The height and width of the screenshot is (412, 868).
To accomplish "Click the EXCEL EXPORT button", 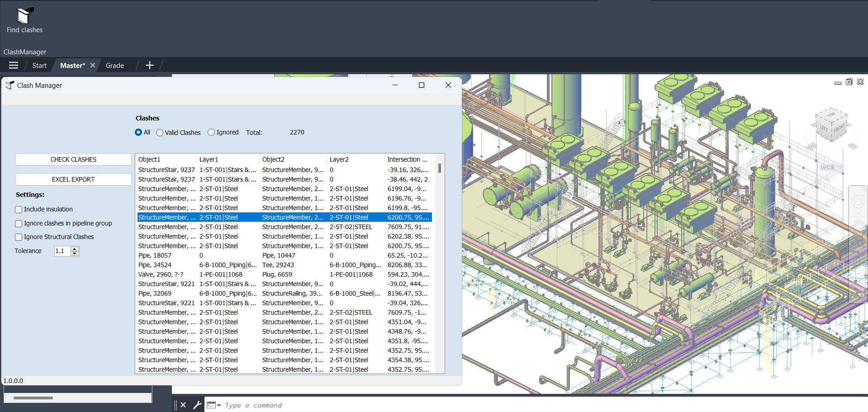I will tap(73, 179).
